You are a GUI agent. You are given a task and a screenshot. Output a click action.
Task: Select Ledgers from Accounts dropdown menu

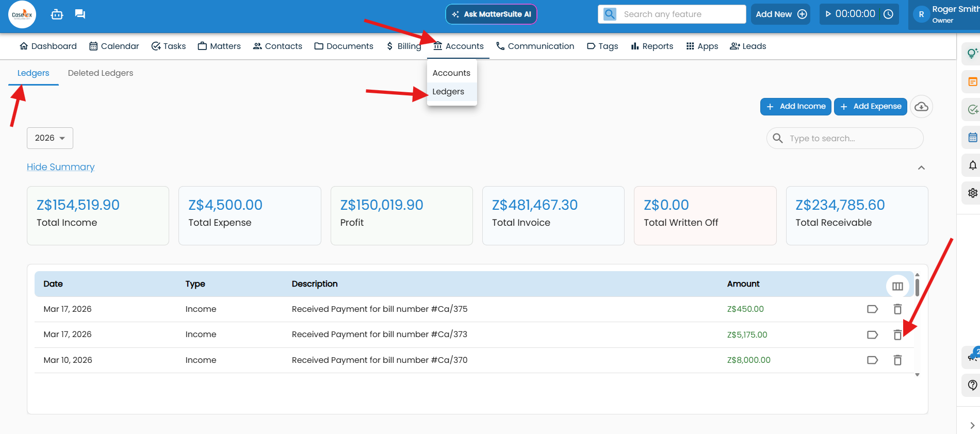(x=448, y=92)
